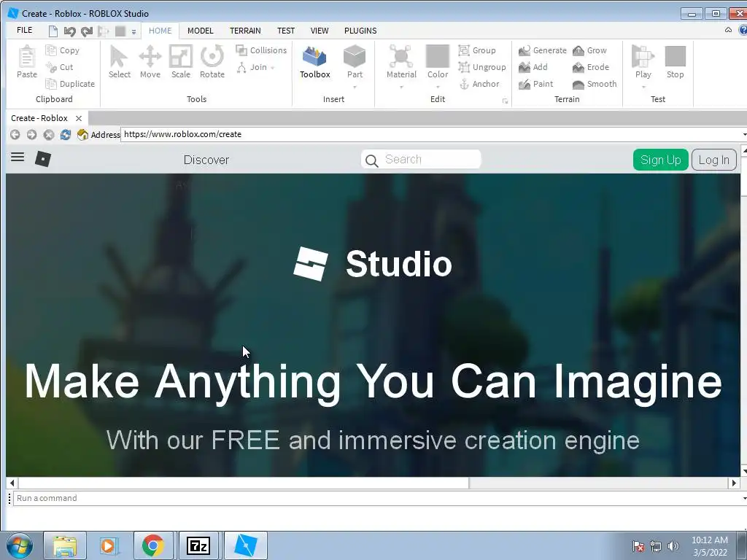Click the browser Refresh icon
This screenshot has width=747, height=560.
65,135
